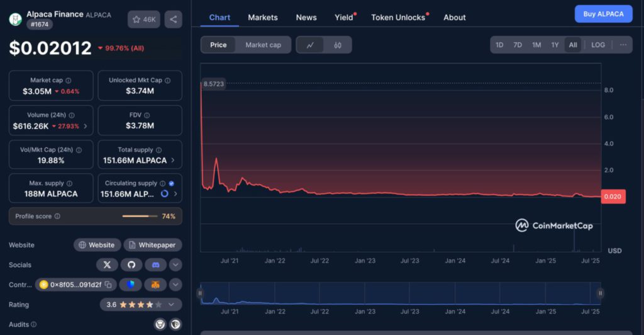Click the left handle of range slider

pyautogui.click(x=200, y=293)
